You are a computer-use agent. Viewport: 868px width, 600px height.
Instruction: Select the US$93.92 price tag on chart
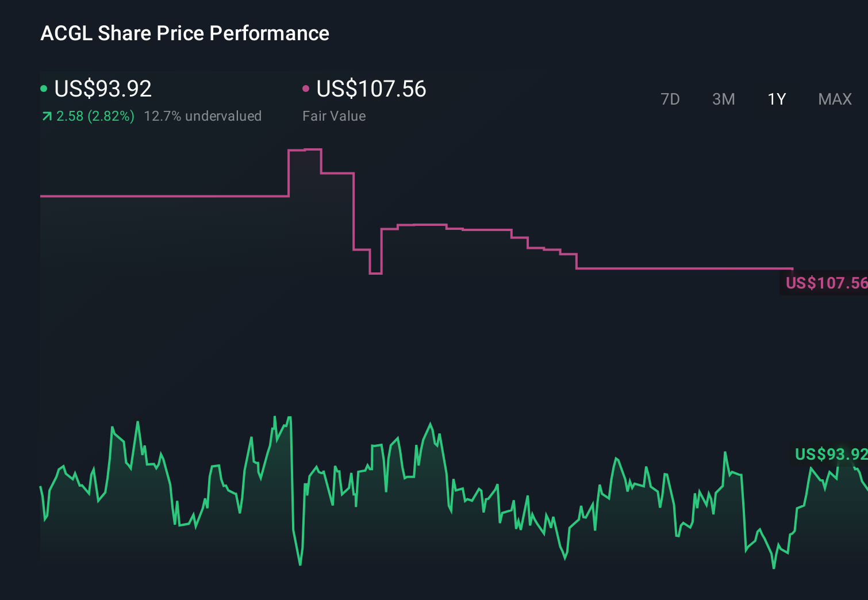click(829, 454)
